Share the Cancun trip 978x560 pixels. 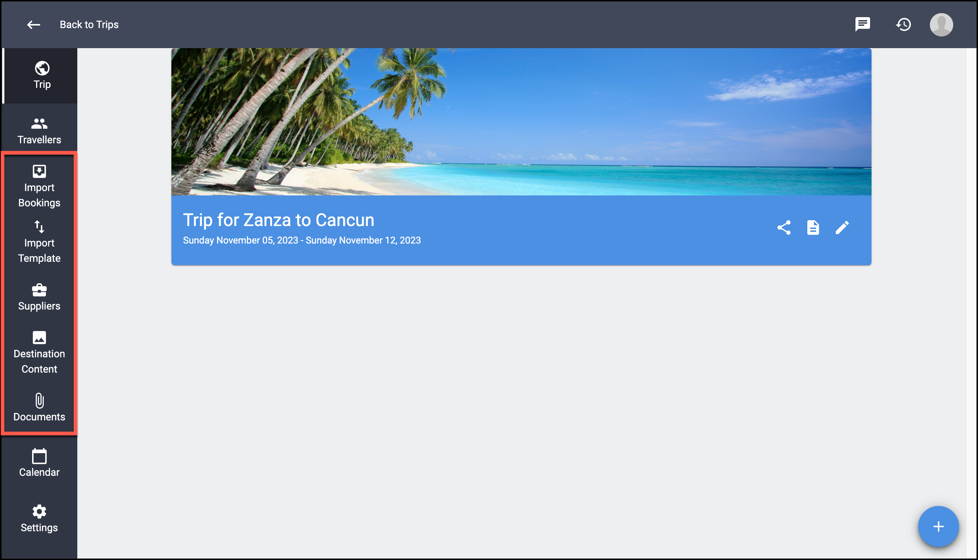[784, 228]
